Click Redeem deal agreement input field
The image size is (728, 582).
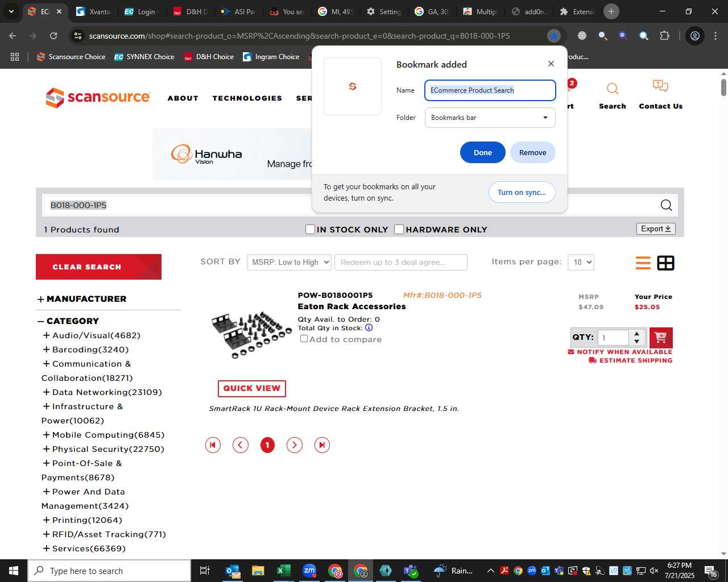(x=401, y=262)
